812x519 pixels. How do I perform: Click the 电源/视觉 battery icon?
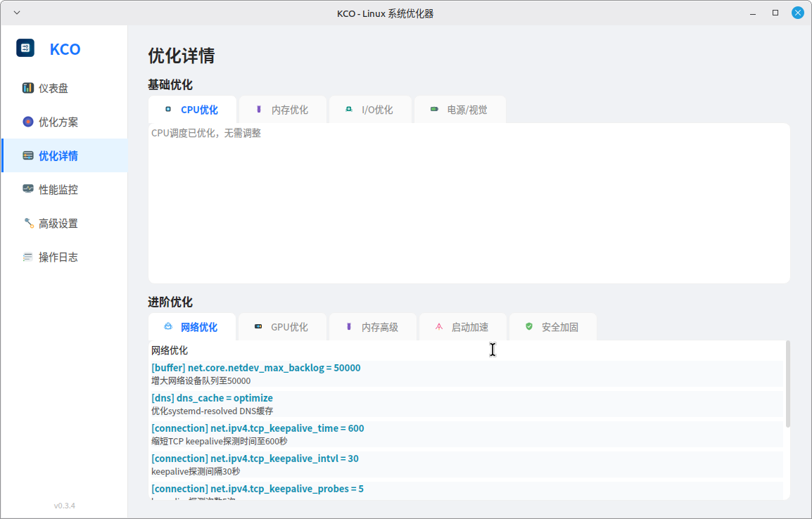(434, 109)
